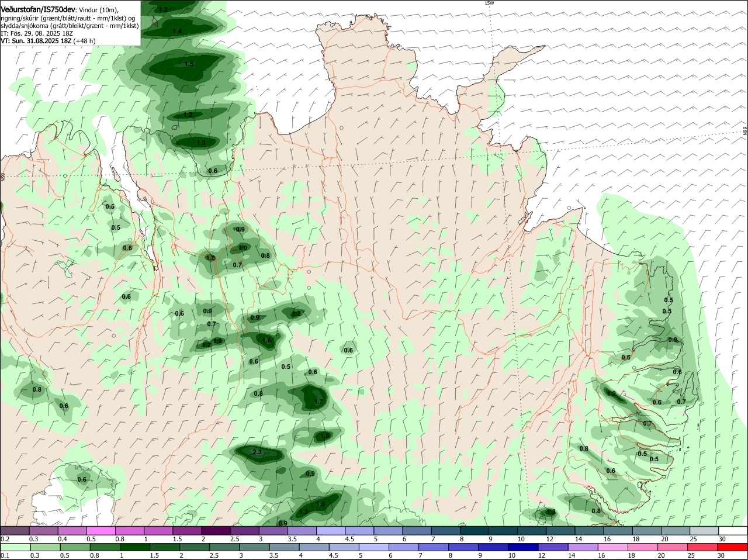Click the slate blue 6 mm snow legend swatch
Screen dimensions: 748x560
(417, 531)
